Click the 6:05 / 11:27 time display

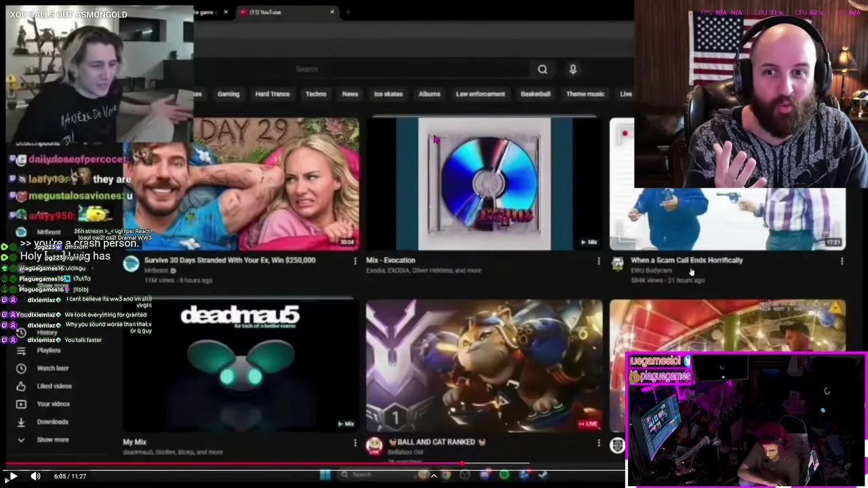70,476
